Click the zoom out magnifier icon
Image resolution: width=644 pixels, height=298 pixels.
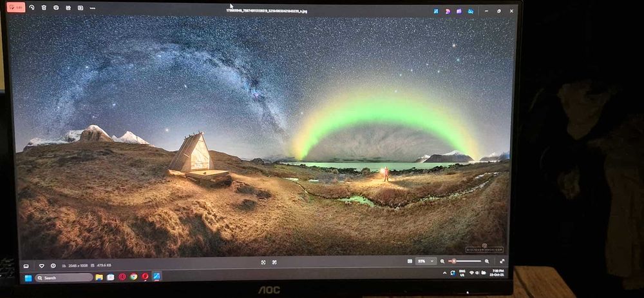(x=442, y=261)
